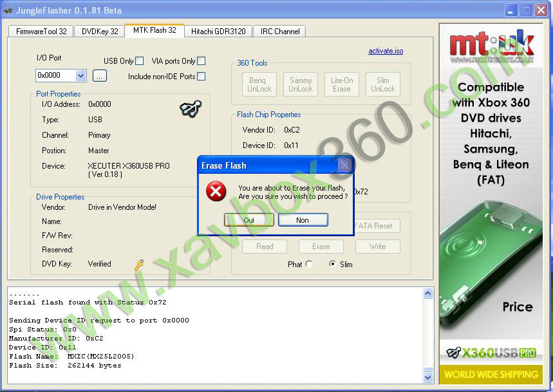The height and width of the screenshot is (392, 553).
Task: Tick the VIA ports Only checkbox
Action: coord(201,61)
